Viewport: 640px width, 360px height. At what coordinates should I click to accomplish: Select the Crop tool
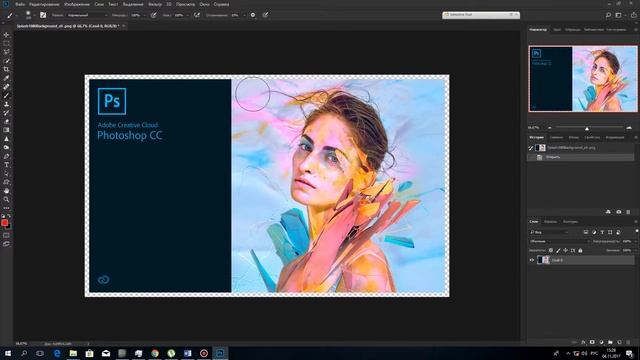6,69
